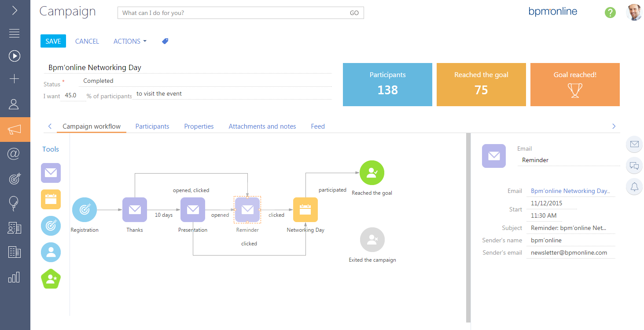Select the Reminder email node
The width and height of the screenshot is (644, 330).
tap(247, 210)
